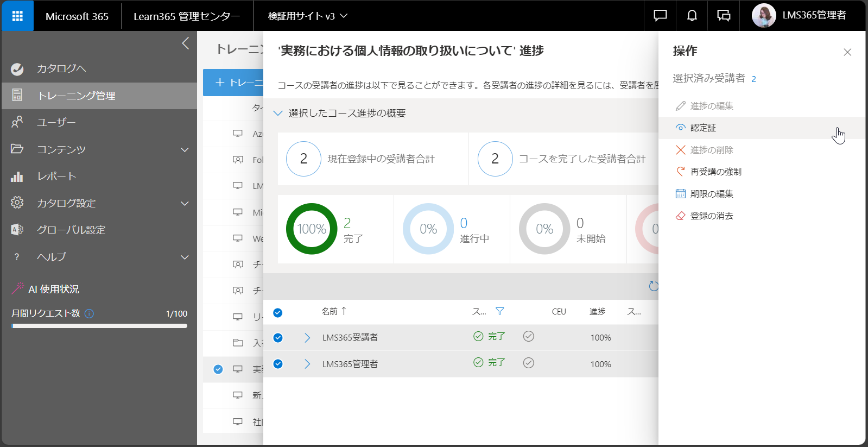Click the 2 コースを完了した受講者合計 counter

[x=495, y=159]
